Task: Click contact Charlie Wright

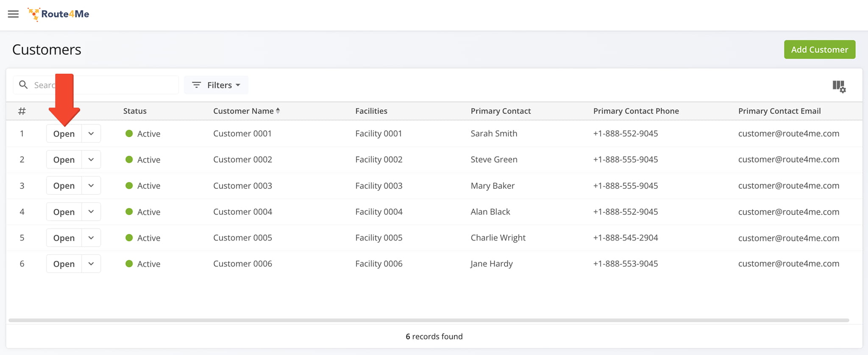Action: point(498,238)
